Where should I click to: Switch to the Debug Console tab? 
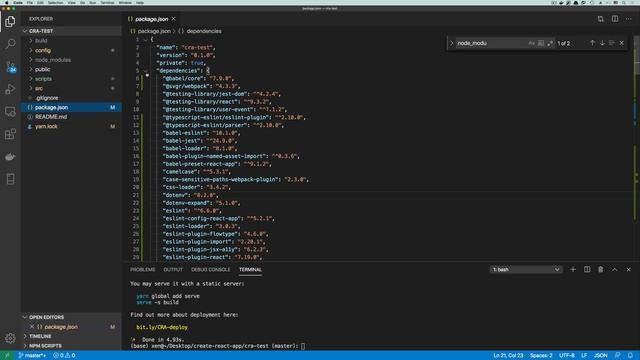[x=211, y=269]
